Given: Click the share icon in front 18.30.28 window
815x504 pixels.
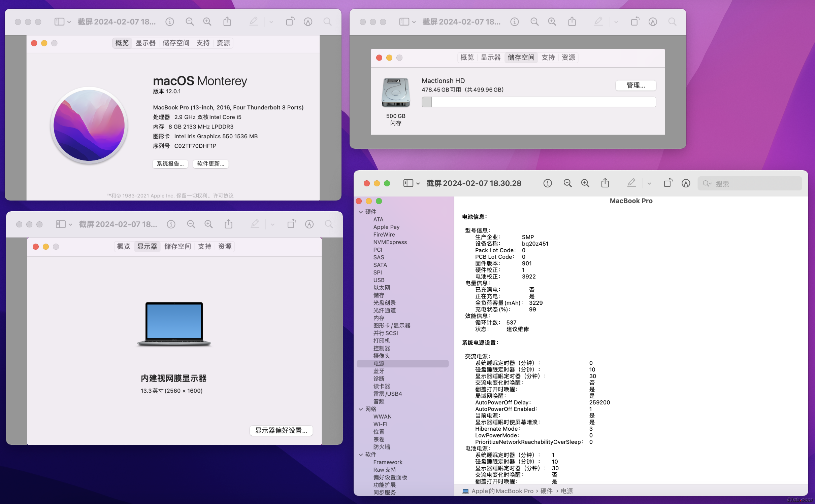Looking at the screenshot, I should point(605,183).
